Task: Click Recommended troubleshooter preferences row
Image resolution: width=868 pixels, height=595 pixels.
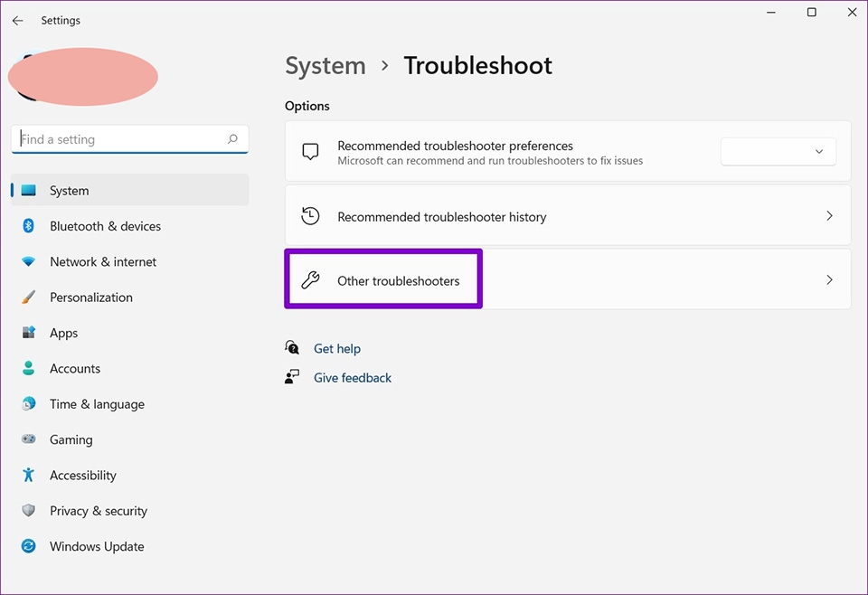Action: point(568,151)
